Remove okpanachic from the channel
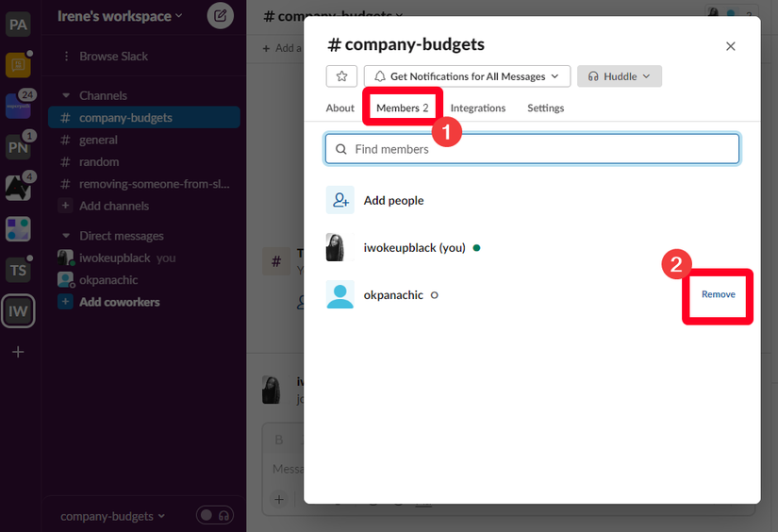 click(718, 294)
